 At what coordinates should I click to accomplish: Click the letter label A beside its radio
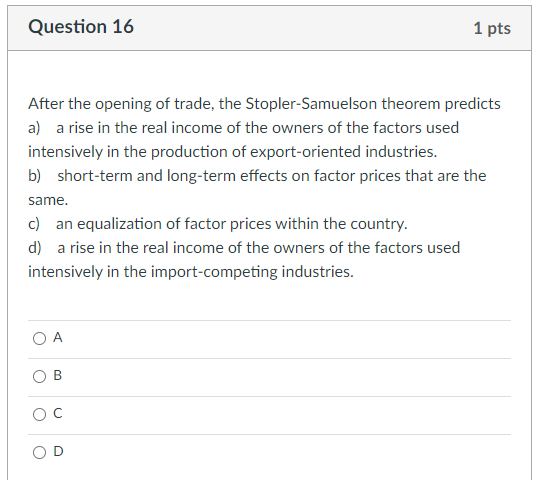click(58, 337)
